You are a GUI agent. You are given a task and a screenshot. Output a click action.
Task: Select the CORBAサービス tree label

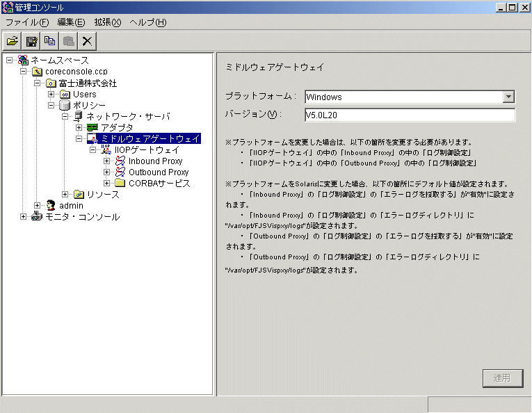pos(159,184)
